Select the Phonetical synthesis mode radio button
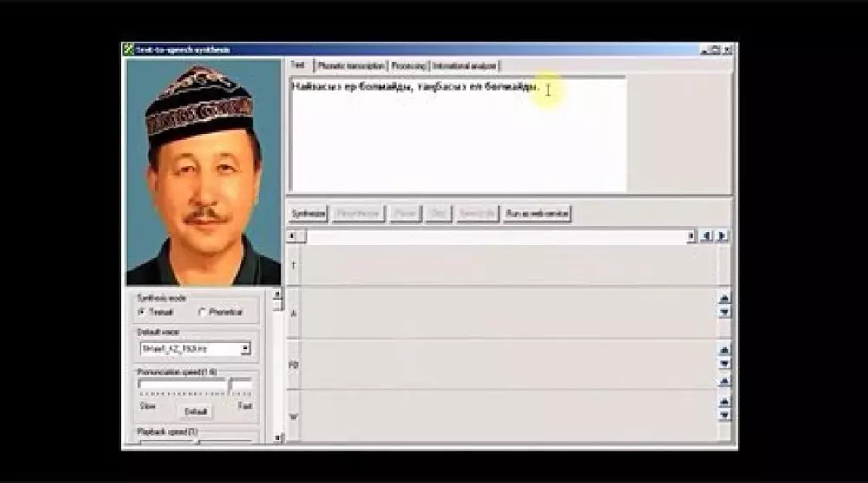868x483 pixels. [202, 311]
